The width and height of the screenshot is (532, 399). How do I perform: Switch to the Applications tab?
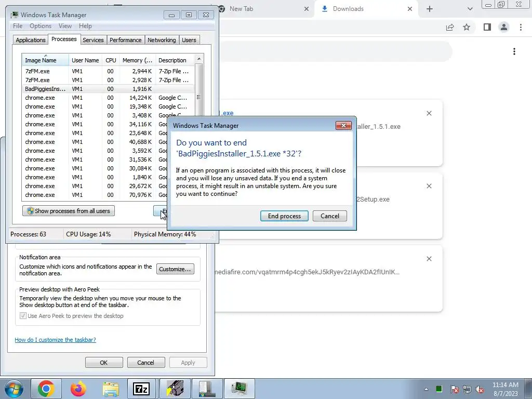click(31, 40)
